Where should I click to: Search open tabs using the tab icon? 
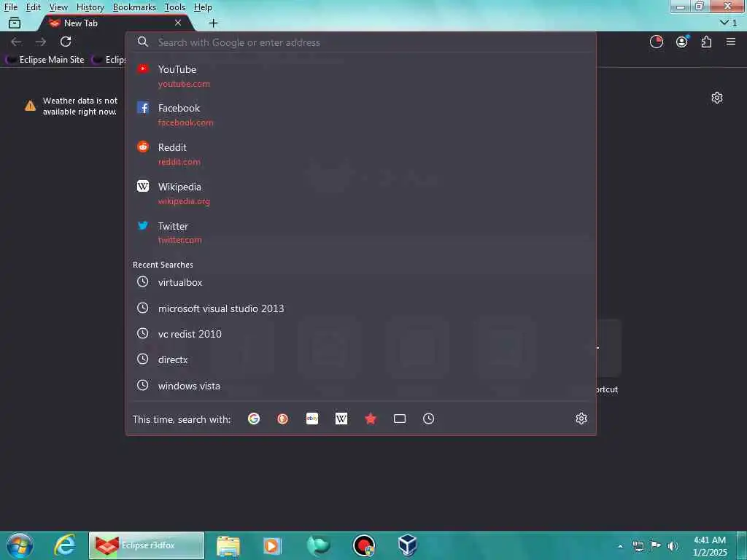click(400, 419)
